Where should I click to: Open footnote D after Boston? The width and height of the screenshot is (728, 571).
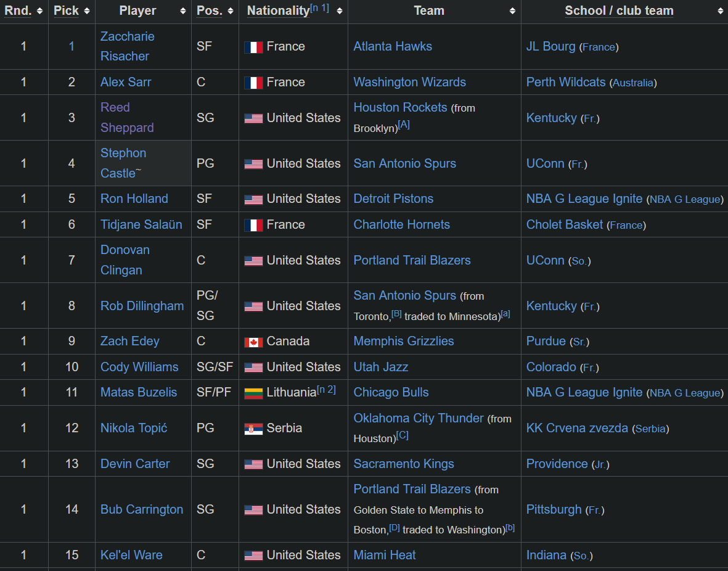394,527
